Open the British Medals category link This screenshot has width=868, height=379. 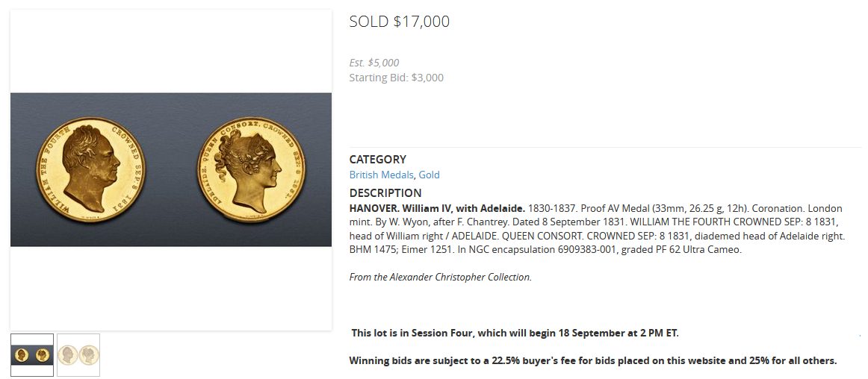(381, 175)
